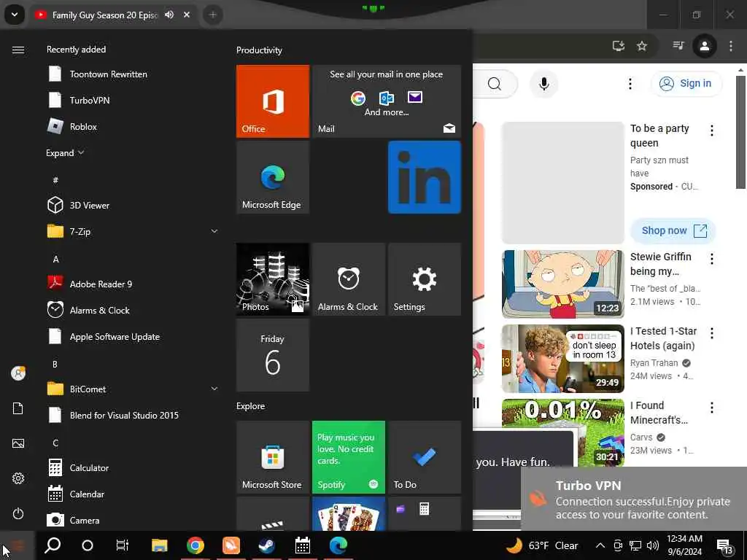Open Alarms & Clock tile
The image size is (747, 560).
click(348, 279)
